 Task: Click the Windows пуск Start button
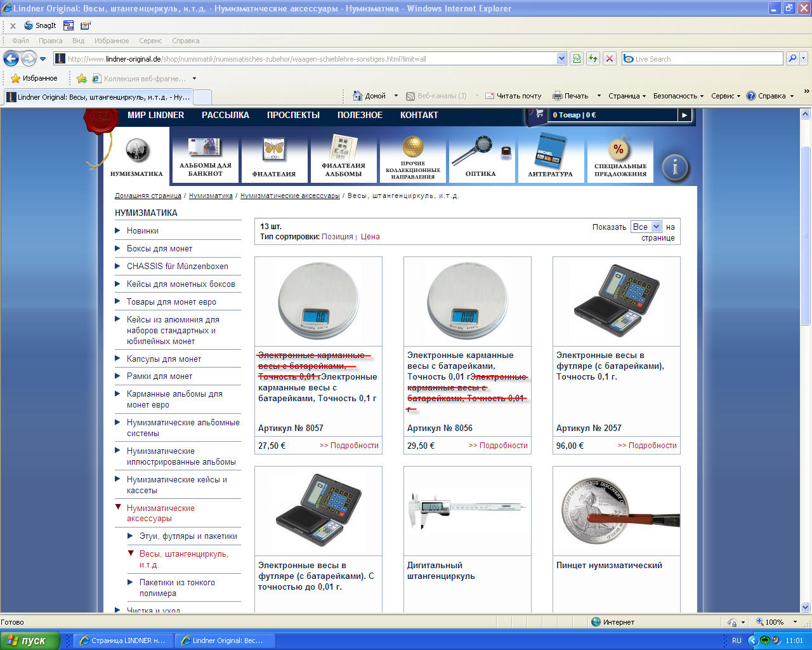pos(30,640)
